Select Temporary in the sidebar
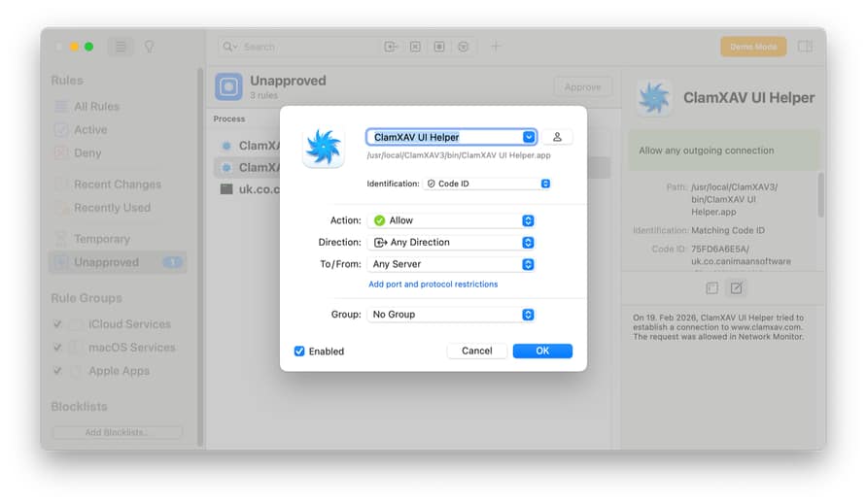Viewport: 867px width, 504px height. coord(118,239)
